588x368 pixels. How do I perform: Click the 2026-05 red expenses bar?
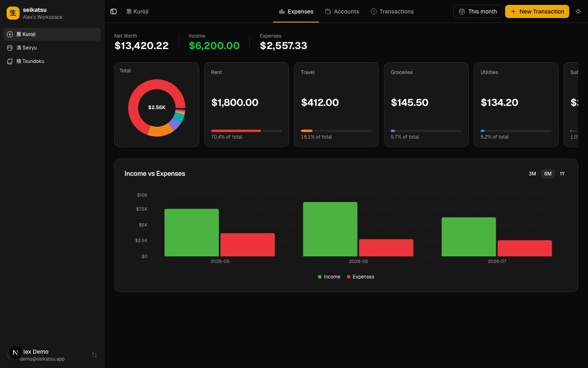247,245
